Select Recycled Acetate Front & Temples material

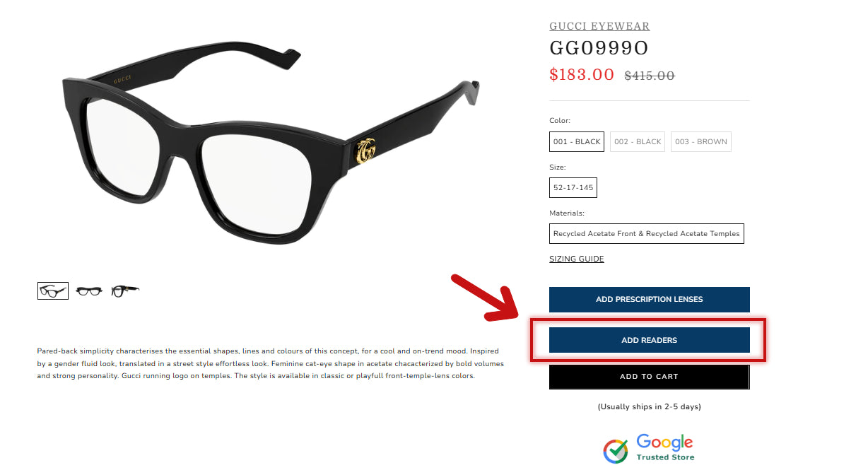click(x=646, y=233)
